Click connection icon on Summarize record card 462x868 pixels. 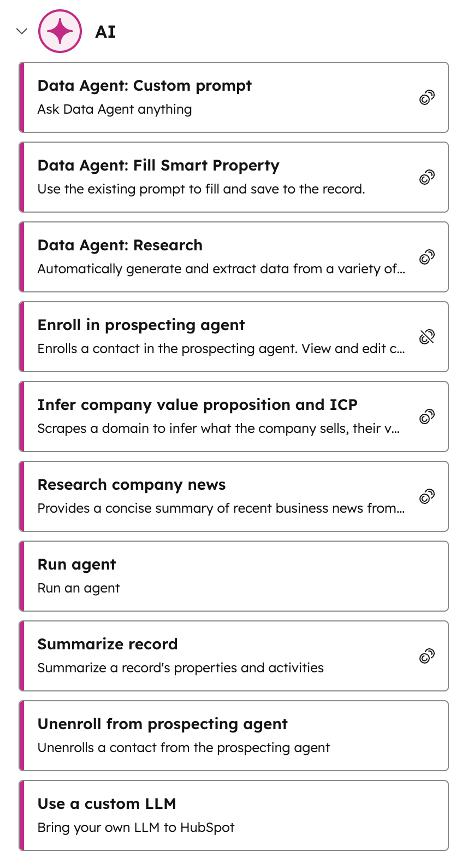point(427,655)
